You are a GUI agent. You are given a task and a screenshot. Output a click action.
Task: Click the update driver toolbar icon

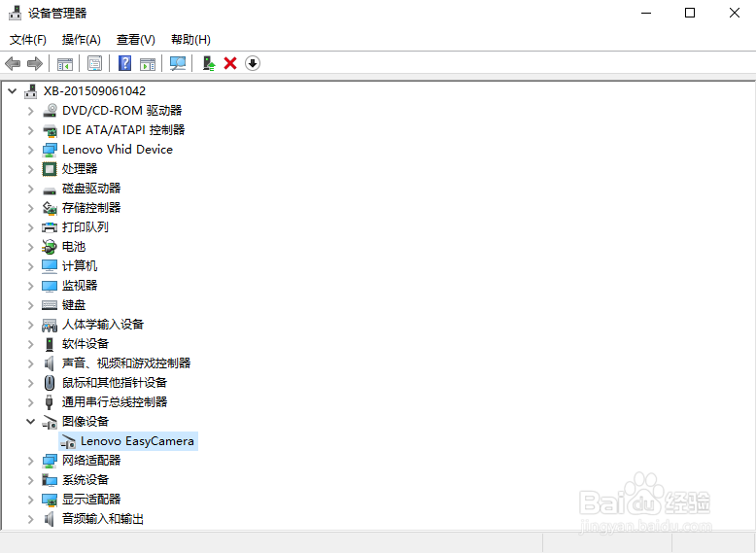click(x=208, y=63)
